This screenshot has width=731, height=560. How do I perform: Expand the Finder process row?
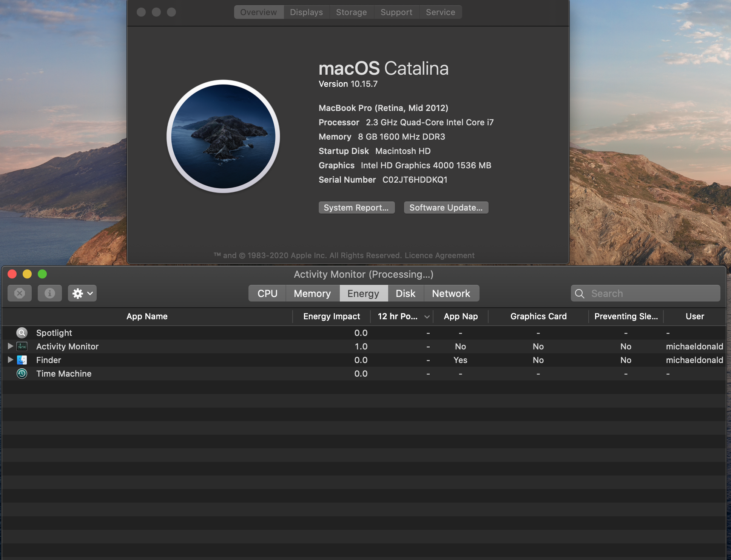[x=10, y=360]
